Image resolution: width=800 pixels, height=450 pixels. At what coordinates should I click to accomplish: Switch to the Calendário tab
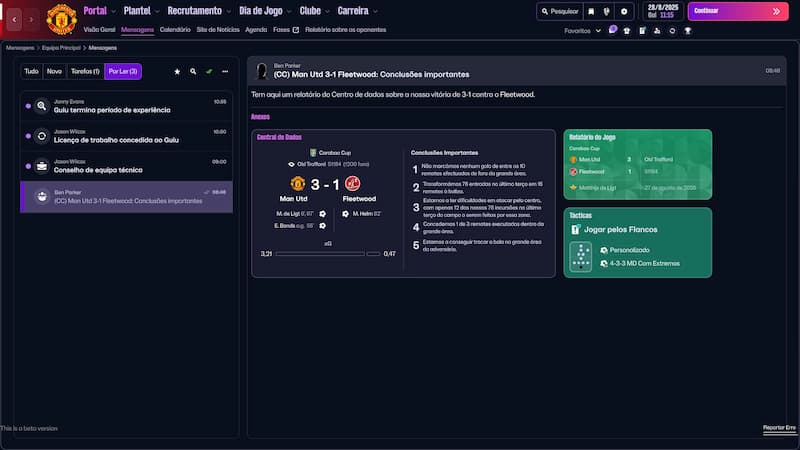(175, 30)
